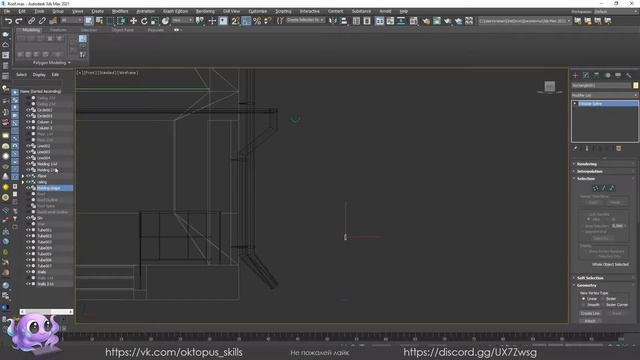Switch to the Object Paint ribbon tab
The width and height of the screenshot is (640, 360).
[122, 30]
